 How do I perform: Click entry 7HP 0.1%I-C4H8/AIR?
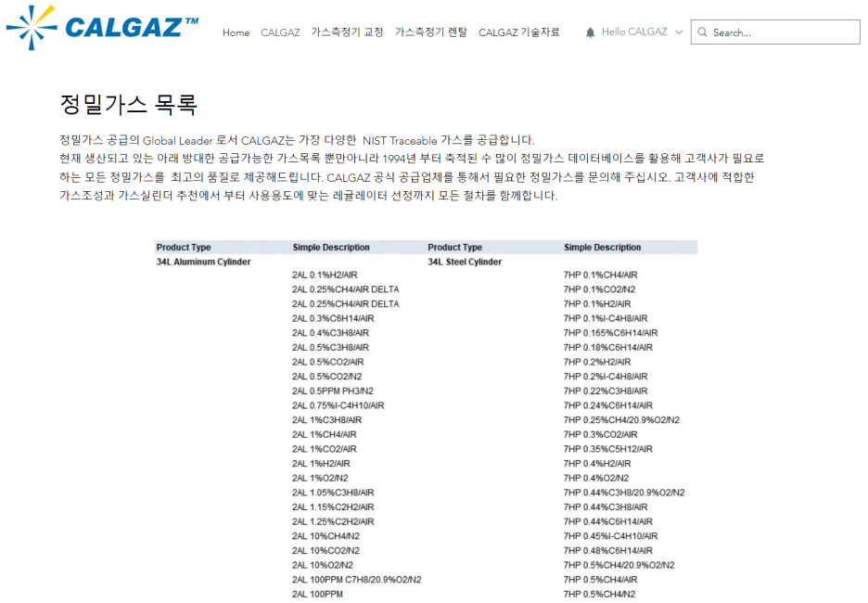tap(605, 318)
